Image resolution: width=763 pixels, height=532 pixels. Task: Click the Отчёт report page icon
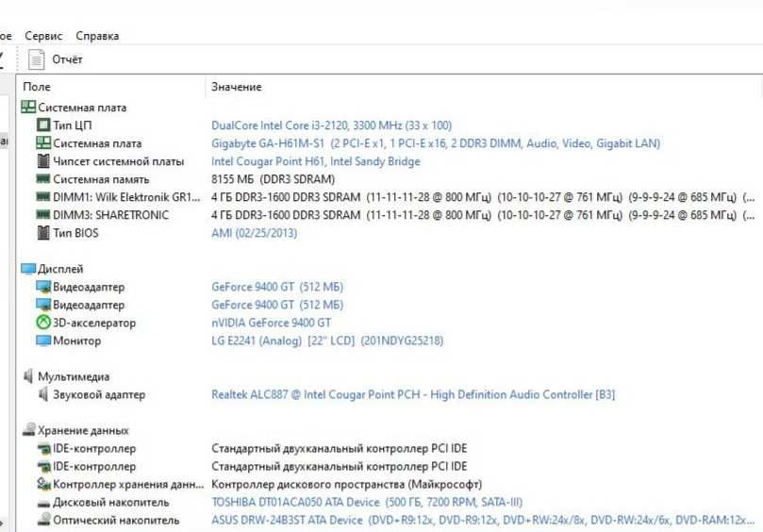[x=36, y=59]
